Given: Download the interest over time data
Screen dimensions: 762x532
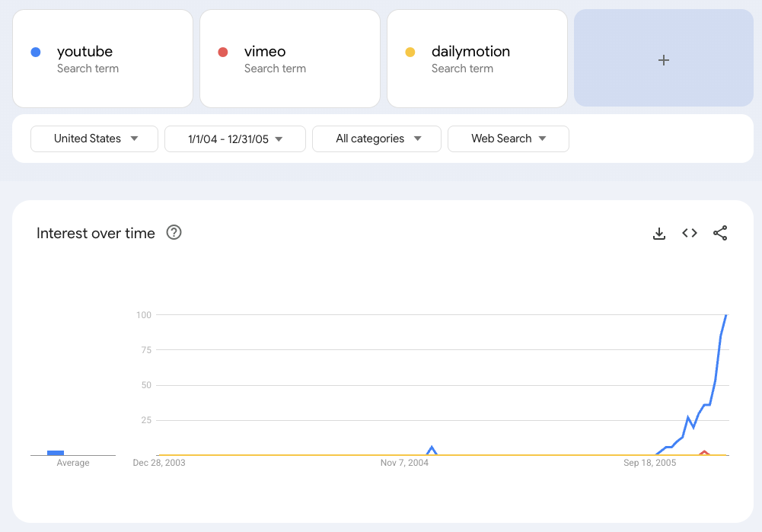Looking at the screenshot, I should [x=659, y=234].
